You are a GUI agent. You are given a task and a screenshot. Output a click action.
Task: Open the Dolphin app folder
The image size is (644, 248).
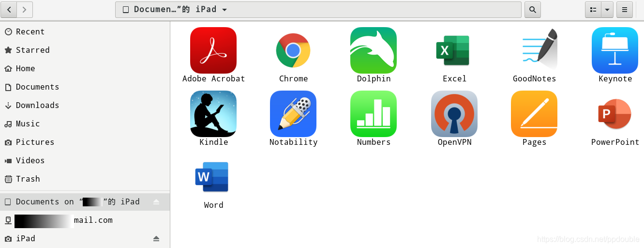[x=374, y=50]
